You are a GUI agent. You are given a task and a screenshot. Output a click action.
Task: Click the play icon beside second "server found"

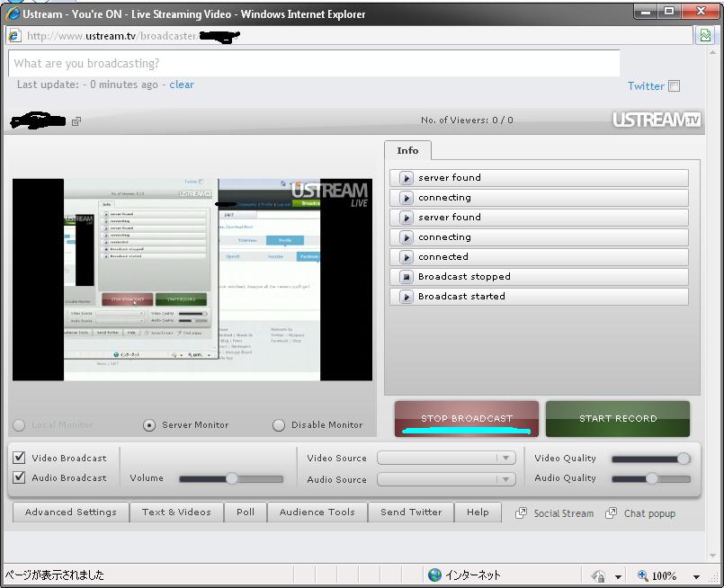pyautogui.click(x=406, y=218)
